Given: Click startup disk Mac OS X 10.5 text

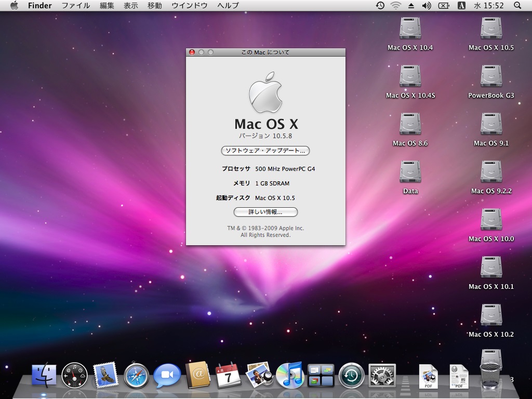Looking at the screenshot, I should coord(275,198).
